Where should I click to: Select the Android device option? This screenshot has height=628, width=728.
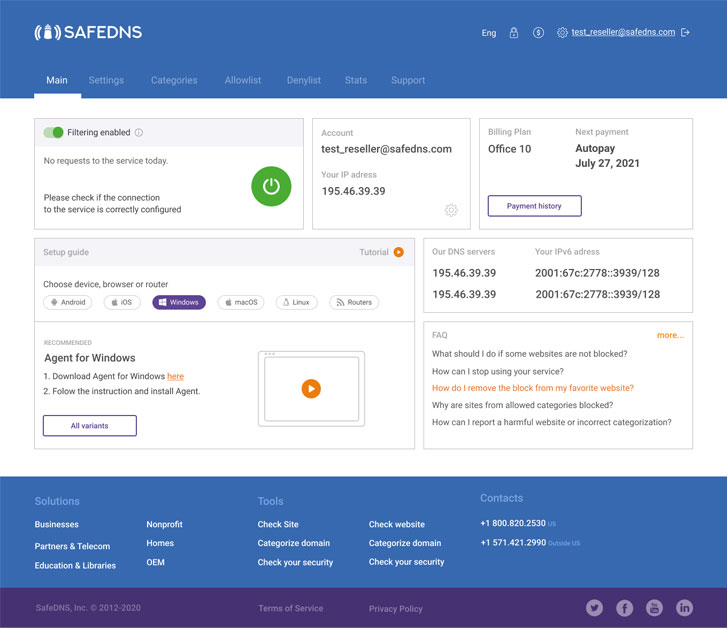[x=68, y=302]
